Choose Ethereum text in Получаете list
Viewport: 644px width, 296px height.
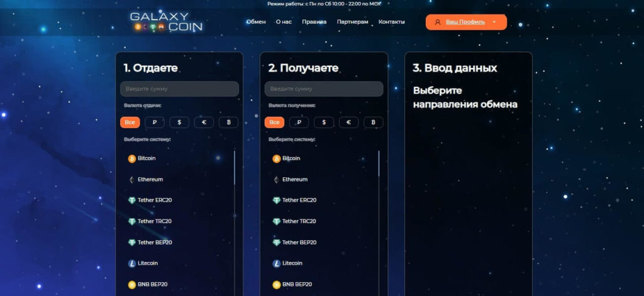click(295, 179)
